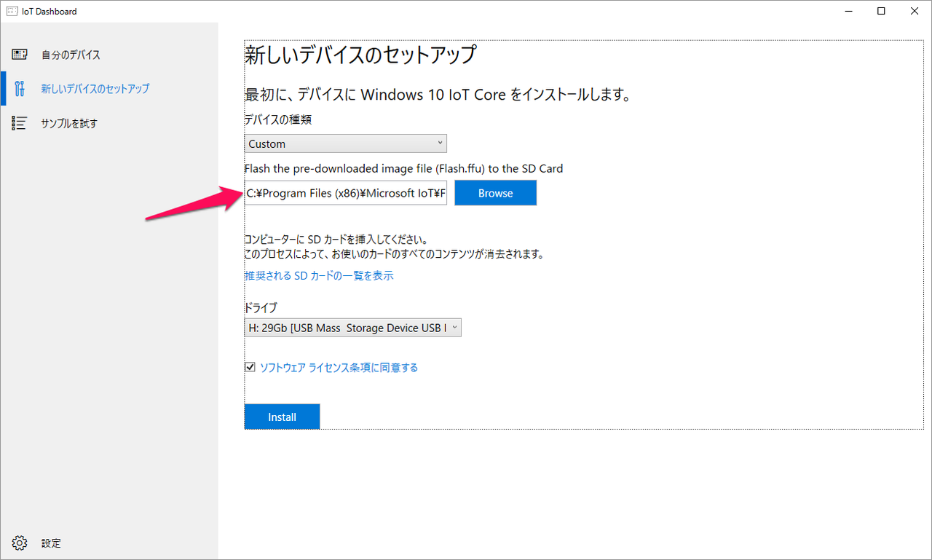The image size is (932, 560).
Task: Open 設定 at bottom of sidebar
Action: [109, 543]
